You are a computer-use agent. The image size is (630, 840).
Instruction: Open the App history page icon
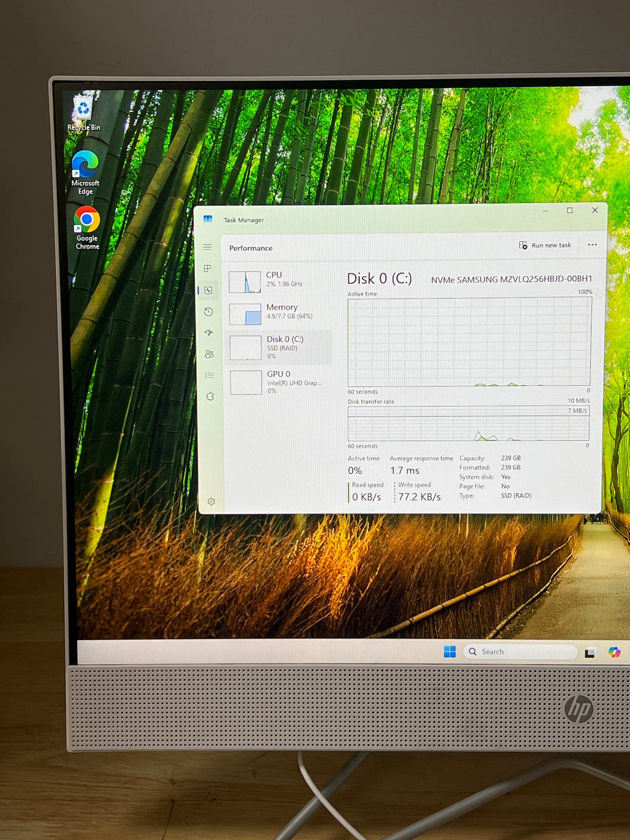click(x=209, y=311)
